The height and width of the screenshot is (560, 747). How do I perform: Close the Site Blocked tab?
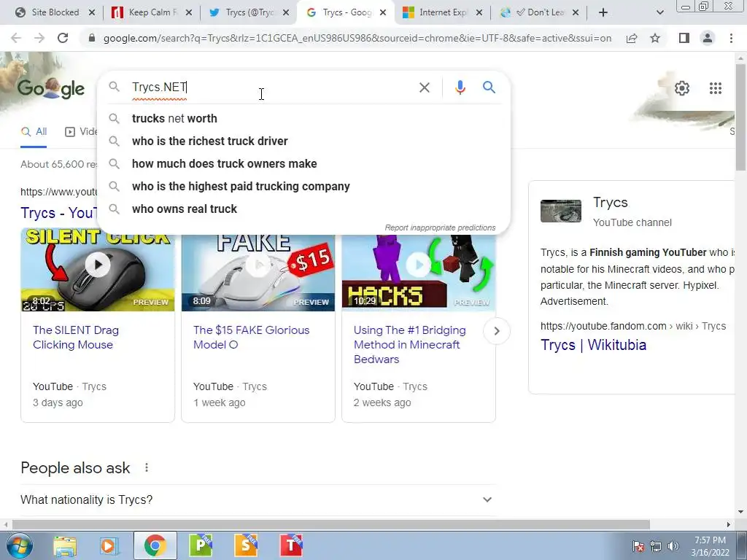(x=92, y=13)
